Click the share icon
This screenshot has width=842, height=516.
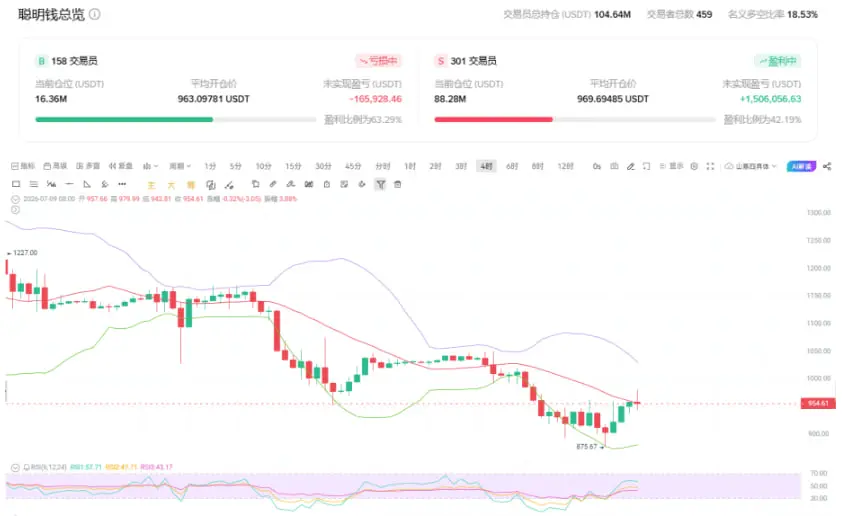pyautogui.click(x=827, y=166)
